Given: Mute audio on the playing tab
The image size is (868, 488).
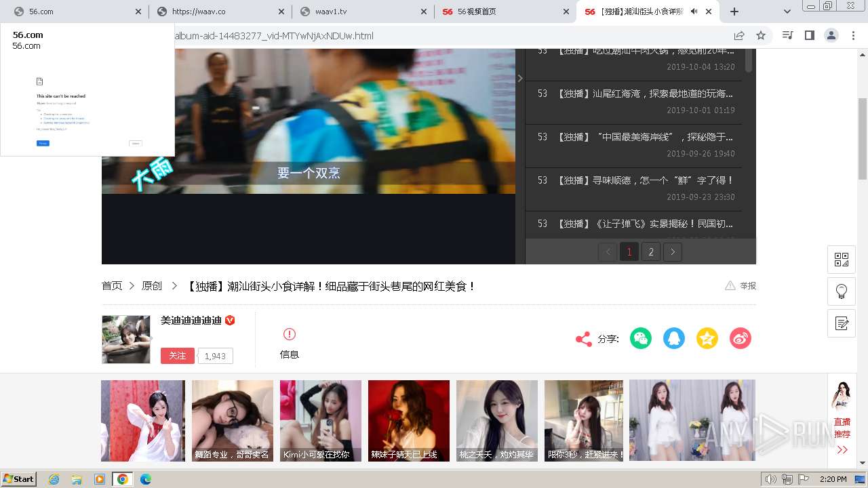Looking at the screenshot, I should pyautogui.click(x=694, y=12).
